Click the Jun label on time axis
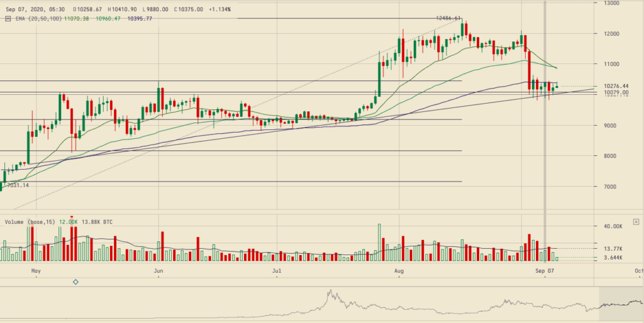The height and width of the screenshot is (323, 644). point(158,270)
